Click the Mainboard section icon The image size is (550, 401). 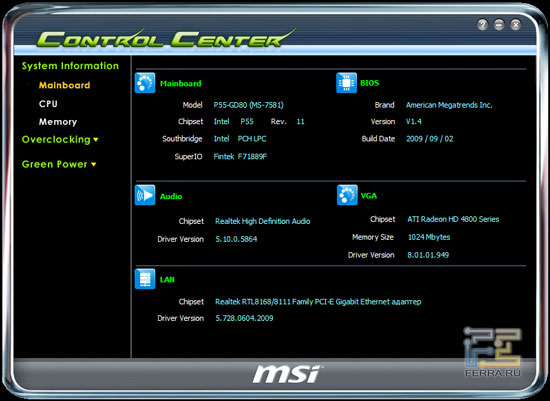pos(145,83)
